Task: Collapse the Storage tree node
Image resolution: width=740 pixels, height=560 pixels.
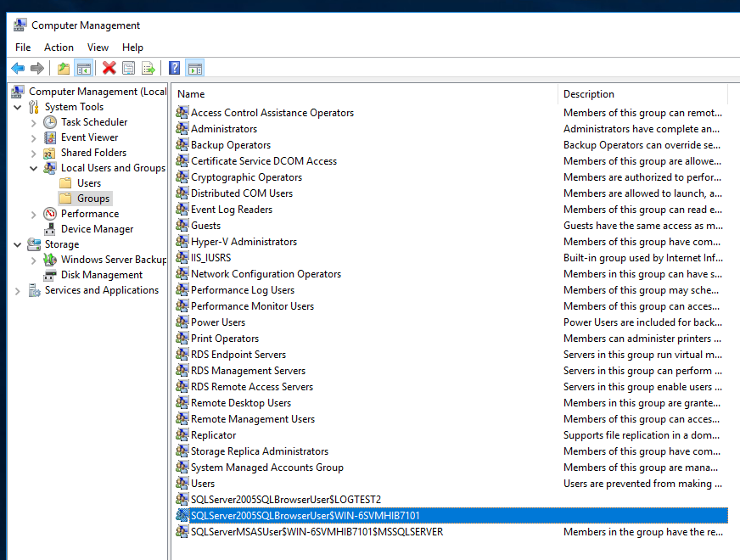Action: 18,244
